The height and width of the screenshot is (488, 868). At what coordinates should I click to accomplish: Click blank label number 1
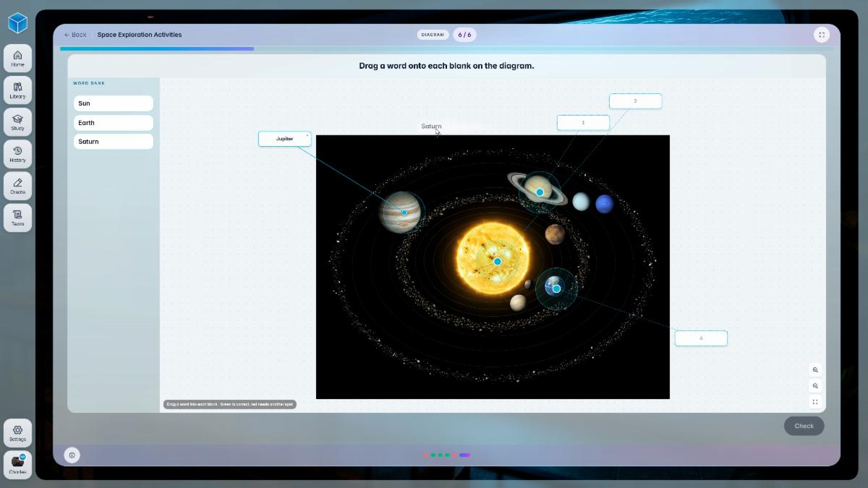[x=583, y=123]
